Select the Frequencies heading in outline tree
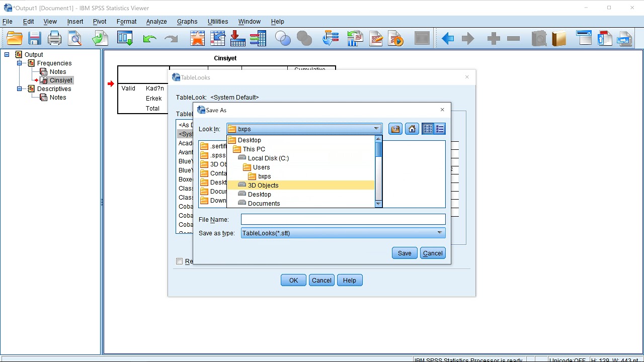This screenshot has height=362, width=644. click(54, 63)
